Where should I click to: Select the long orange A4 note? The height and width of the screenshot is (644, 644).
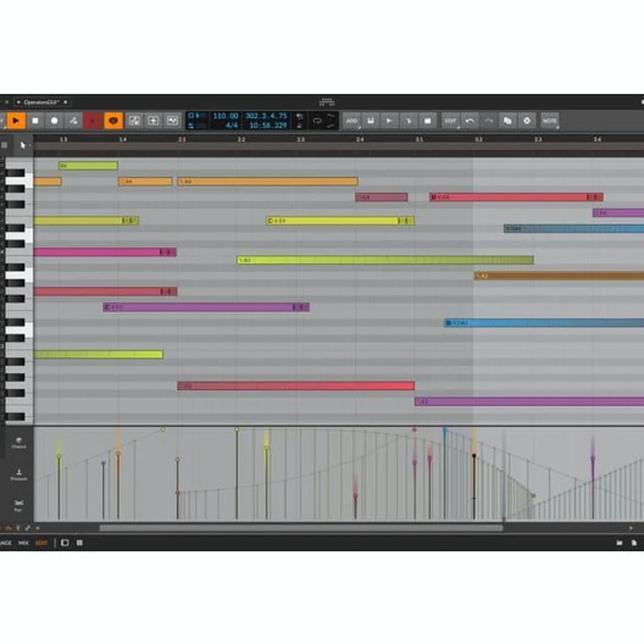(x=267, y=181)
